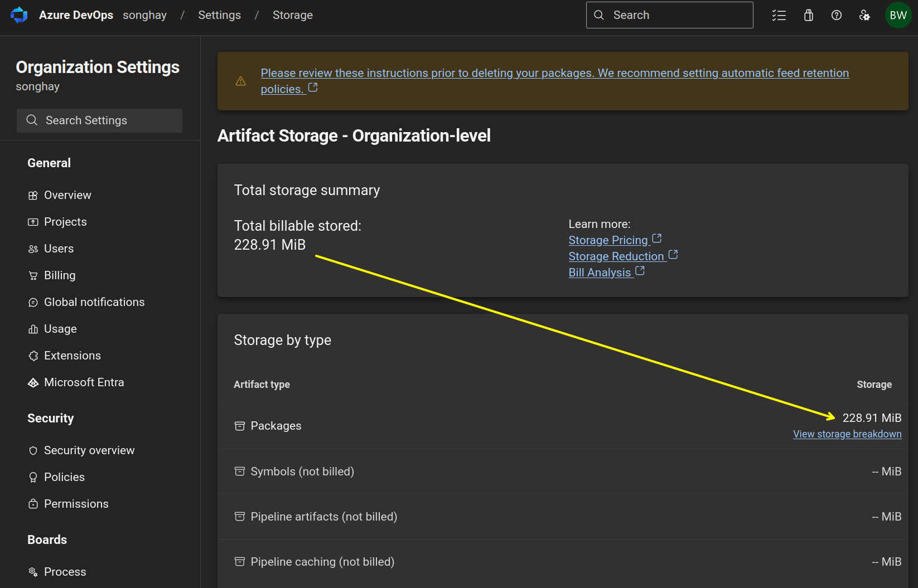Open the Projects settings page

point(65,222)
